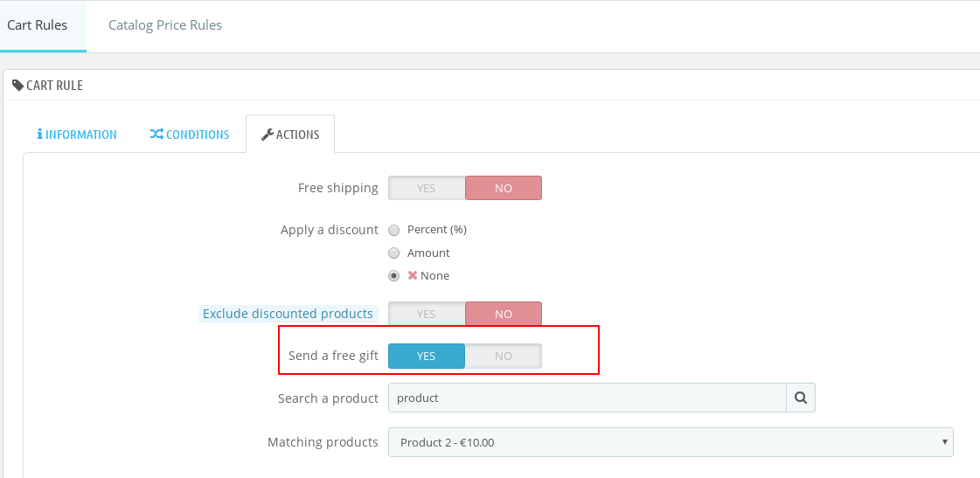The width and height of the screenshot is (980, 478).
Task: Click the shuffle icon on Conditions tab
Action: pos(156,135)
